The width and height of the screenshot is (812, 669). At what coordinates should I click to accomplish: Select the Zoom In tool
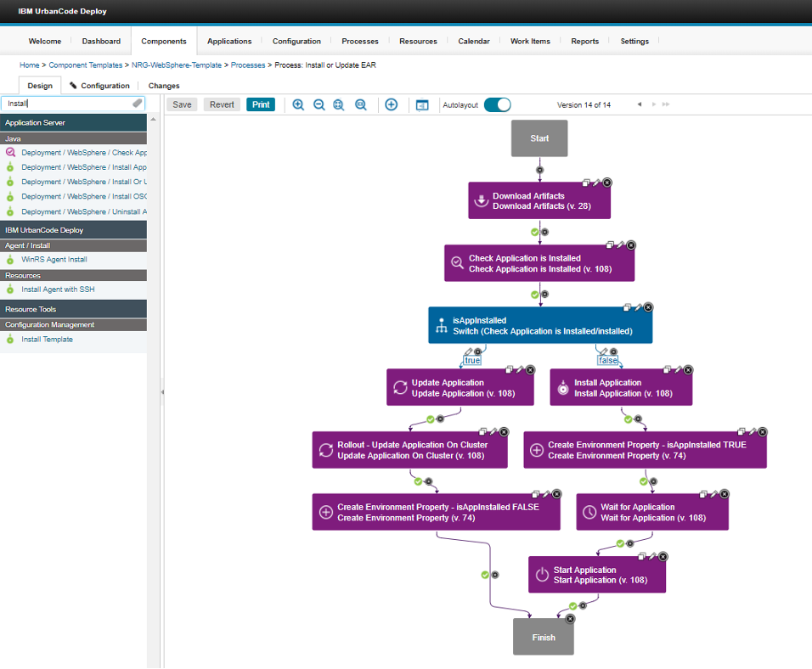pyautogui.click(x=297, y=104)
